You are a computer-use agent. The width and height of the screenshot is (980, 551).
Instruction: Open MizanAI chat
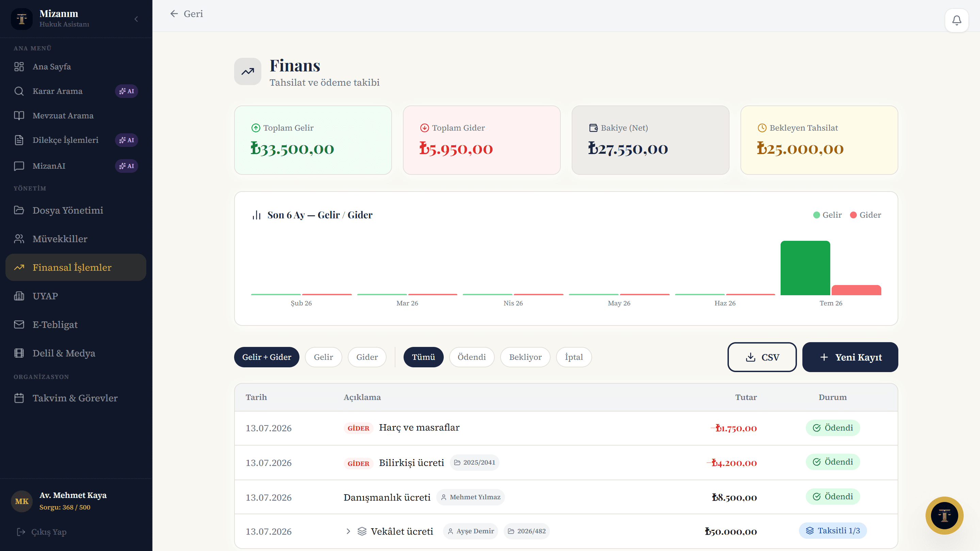pos(76,166)
